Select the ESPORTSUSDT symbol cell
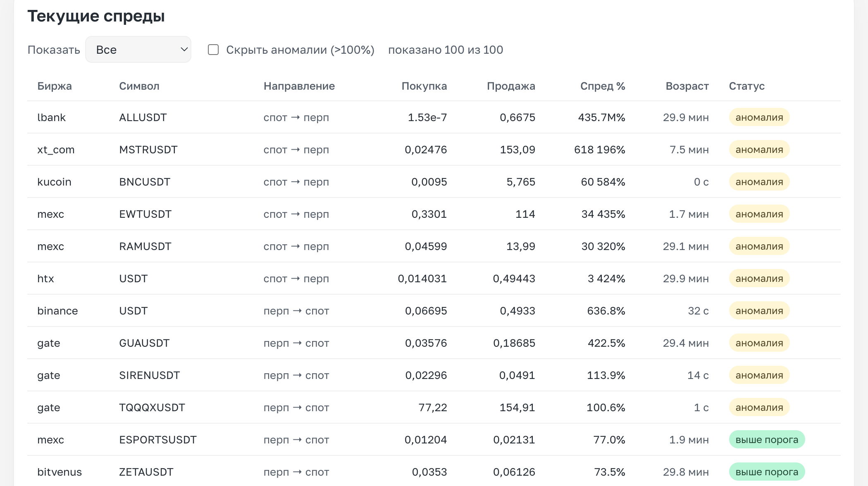 coord(158,440)
